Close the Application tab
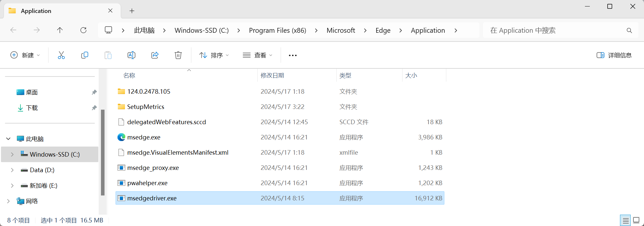This screenshot has width=644, height=226. (x=110, y=11)
